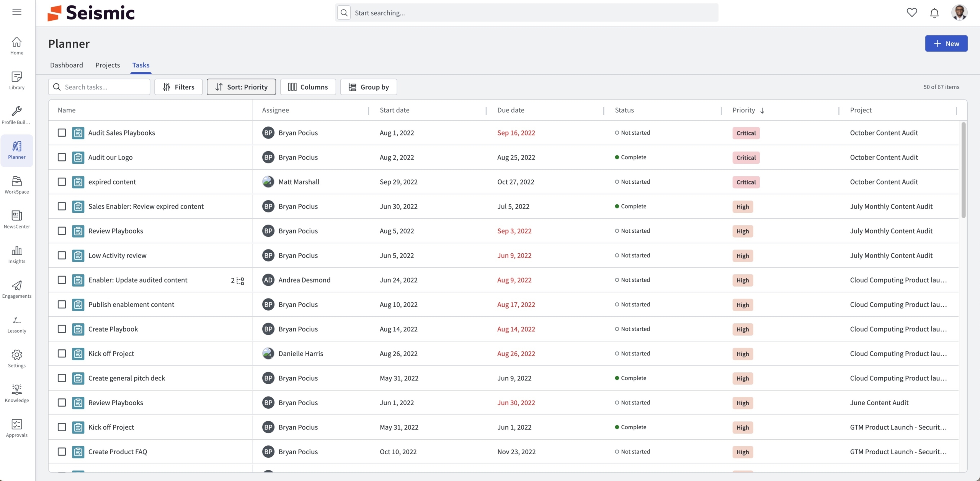Image resolution: width=980 pixels, height=481 pixels.
Task: Switch to the Projects tab
Action: coord(108,65)
